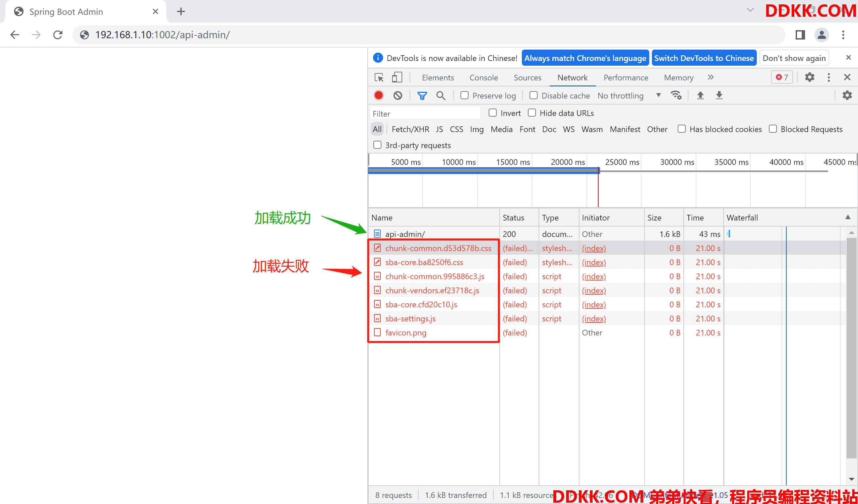Select the Network tab
Viewport: 858px width, 504px height.
tap(572, 78)
